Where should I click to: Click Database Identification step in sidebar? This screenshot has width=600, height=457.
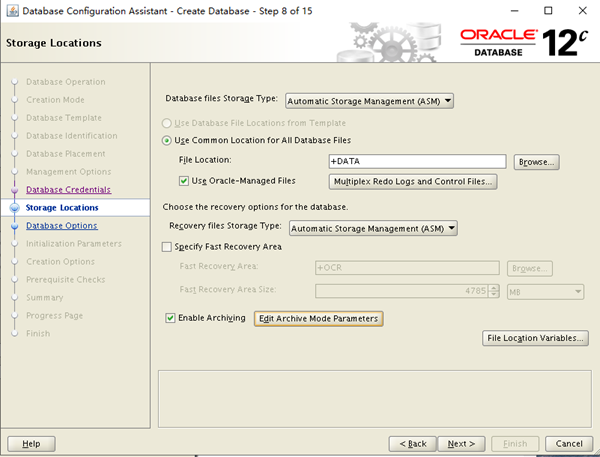72,136
